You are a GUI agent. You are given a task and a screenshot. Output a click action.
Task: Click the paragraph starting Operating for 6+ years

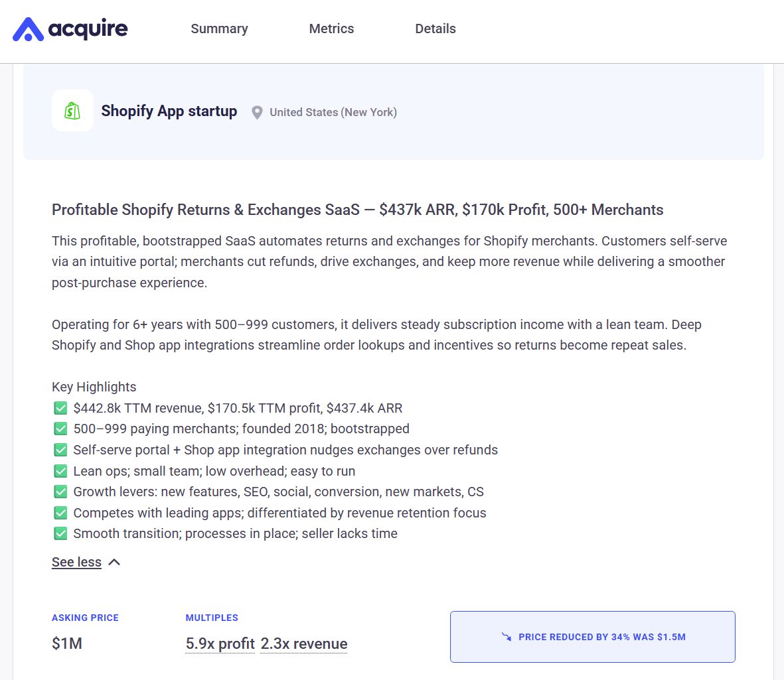pos(376,335)
